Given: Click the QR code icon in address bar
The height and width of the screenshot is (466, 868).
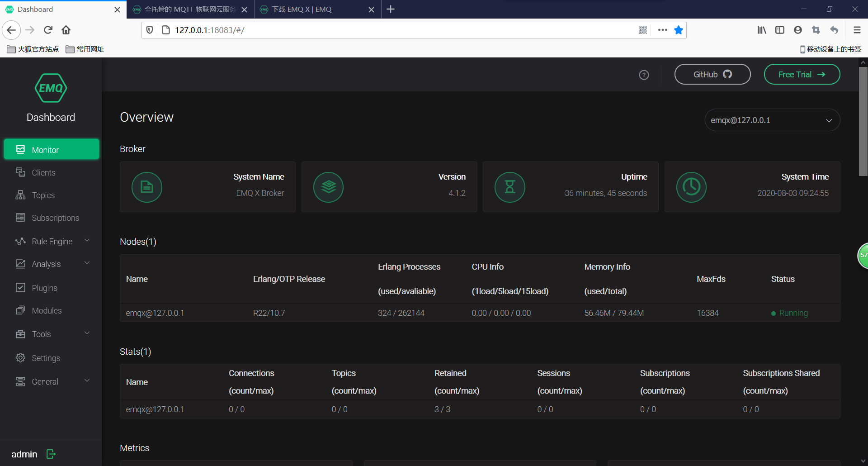Looking at the screenshot, I should pyautogui.click(x=643, y=30).
